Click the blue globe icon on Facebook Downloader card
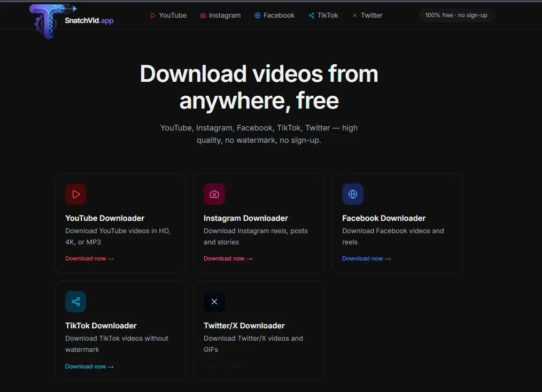This screenshot has width=542, height=392. [x=353, y=194]
